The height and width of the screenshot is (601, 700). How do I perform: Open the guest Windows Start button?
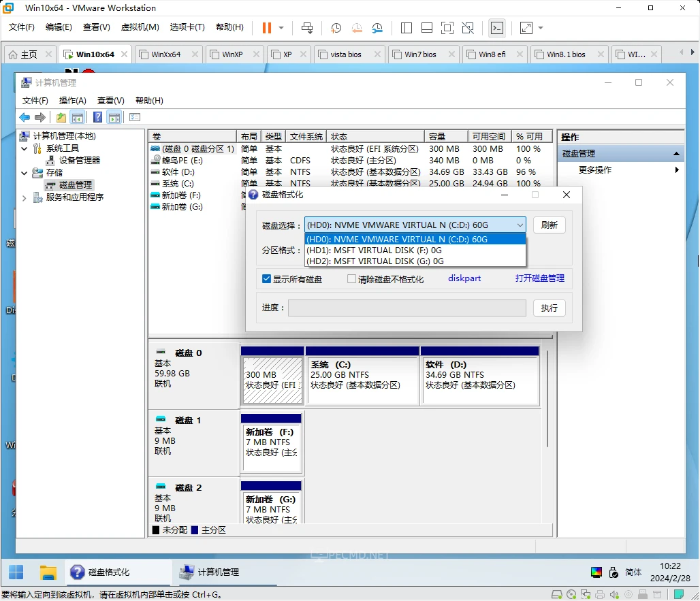(x=16, y=572)
